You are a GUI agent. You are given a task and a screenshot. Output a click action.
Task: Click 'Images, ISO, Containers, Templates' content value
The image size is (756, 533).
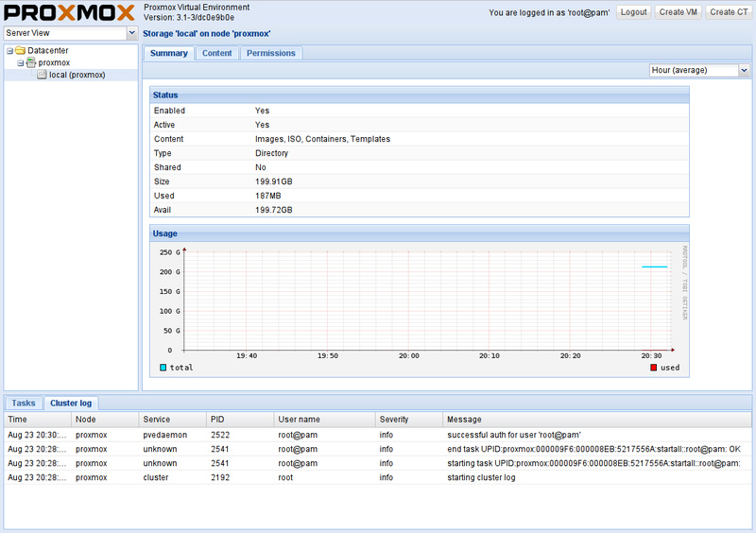click(322, 139)
